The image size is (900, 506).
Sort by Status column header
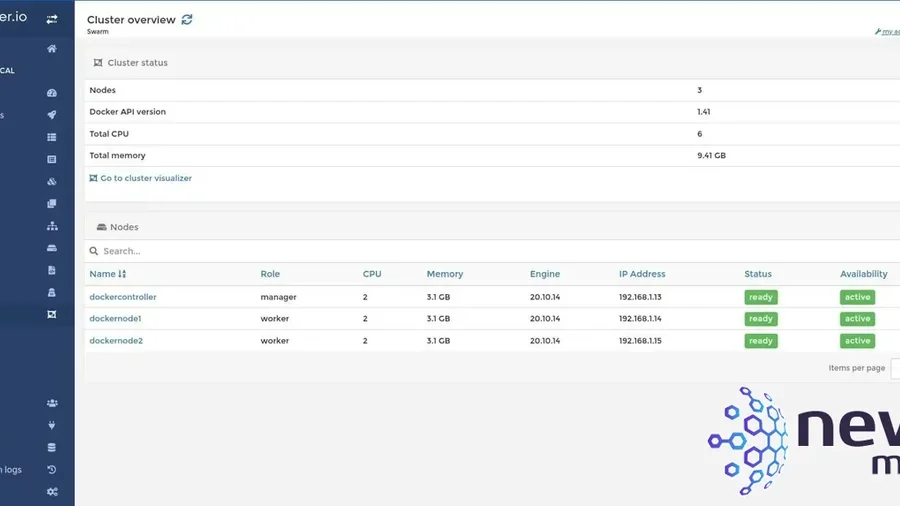point(758,274)
